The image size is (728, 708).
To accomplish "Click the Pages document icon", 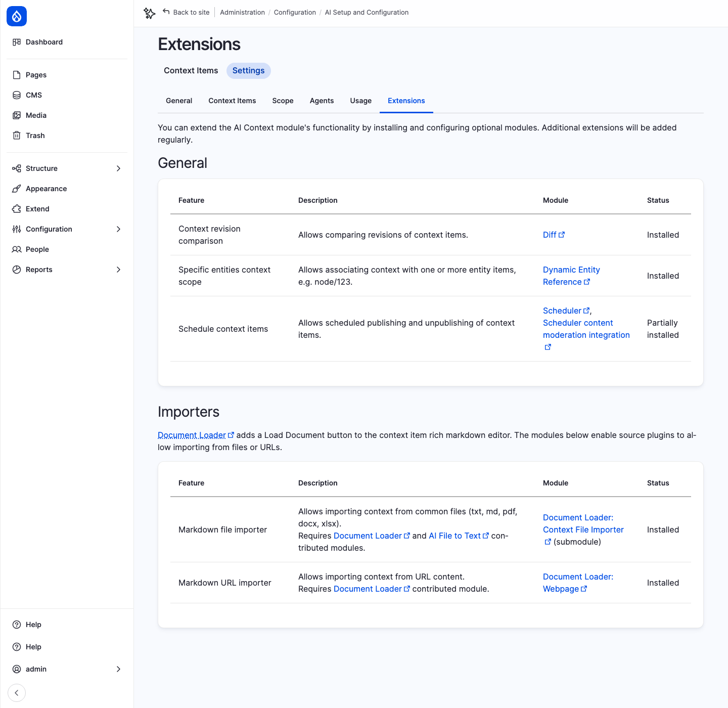I will pyautogui.click(x=17, y=75).
